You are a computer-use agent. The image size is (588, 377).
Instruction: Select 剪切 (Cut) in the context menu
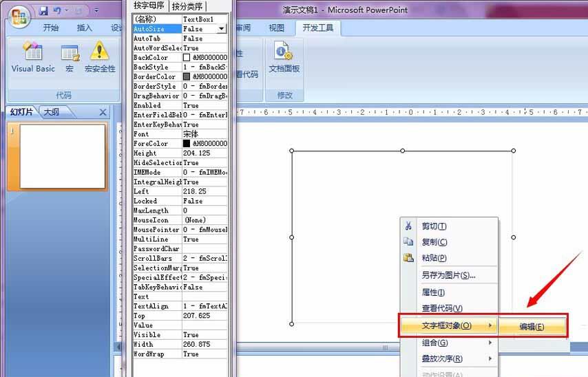[434, 226]
